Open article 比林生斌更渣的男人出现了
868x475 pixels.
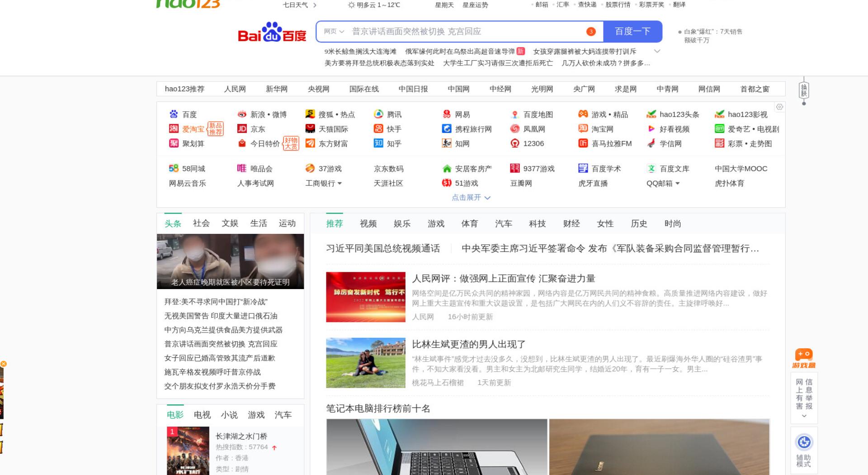(469, 344)
